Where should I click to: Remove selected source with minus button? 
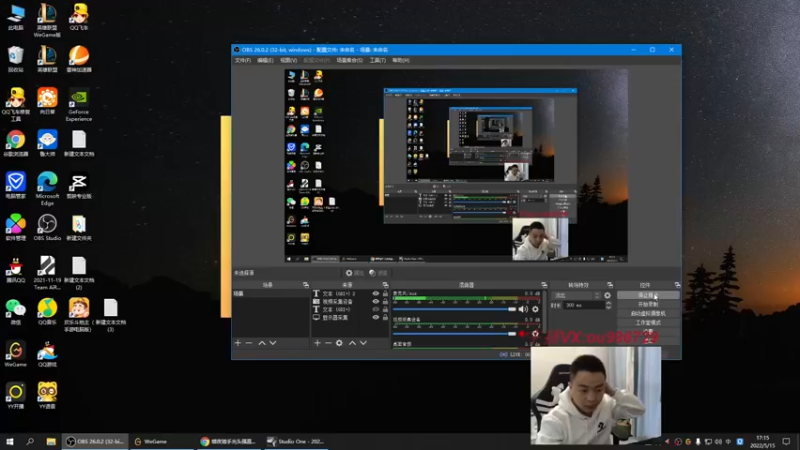328,343
